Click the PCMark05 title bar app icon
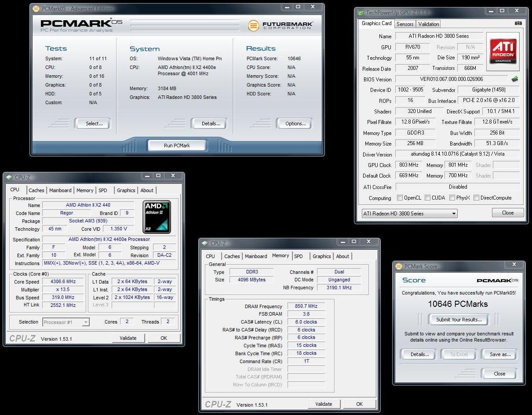The width and height of the screenshot is (532, 415). tap(35, 8)
